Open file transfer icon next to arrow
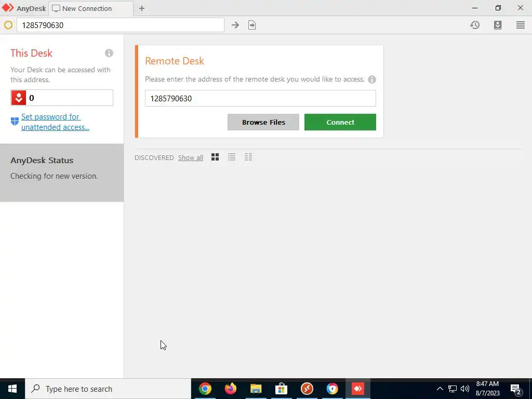This screenshot has height=399, width=532. point(252,25)
